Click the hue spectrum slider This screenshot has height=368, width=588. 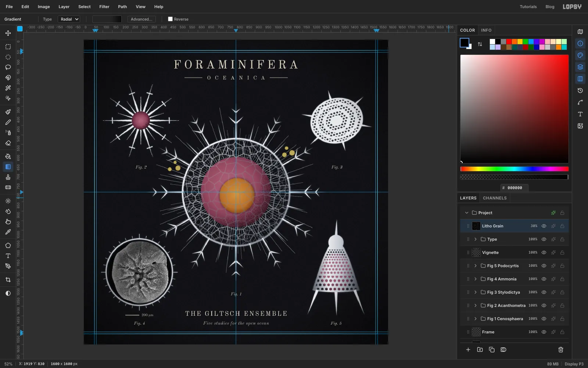point(514,169)
